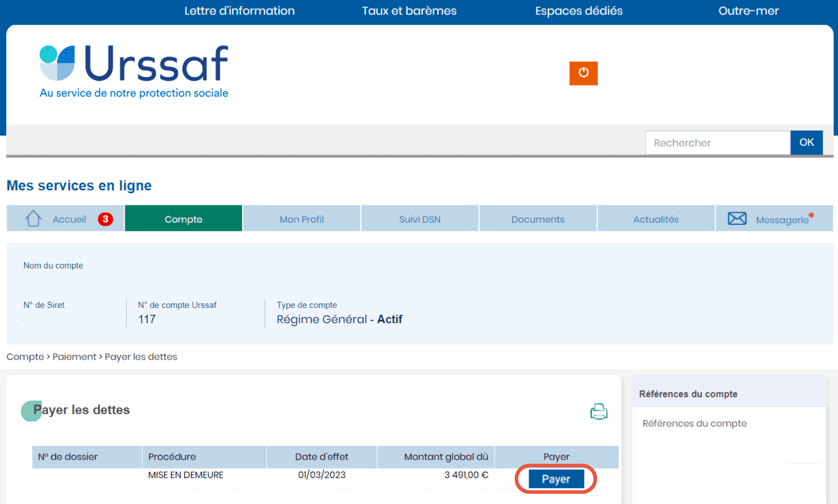Viewport: 838px width, 504px height.
Task: Click the red notification badge showing 3
Action: coord(106,219)
